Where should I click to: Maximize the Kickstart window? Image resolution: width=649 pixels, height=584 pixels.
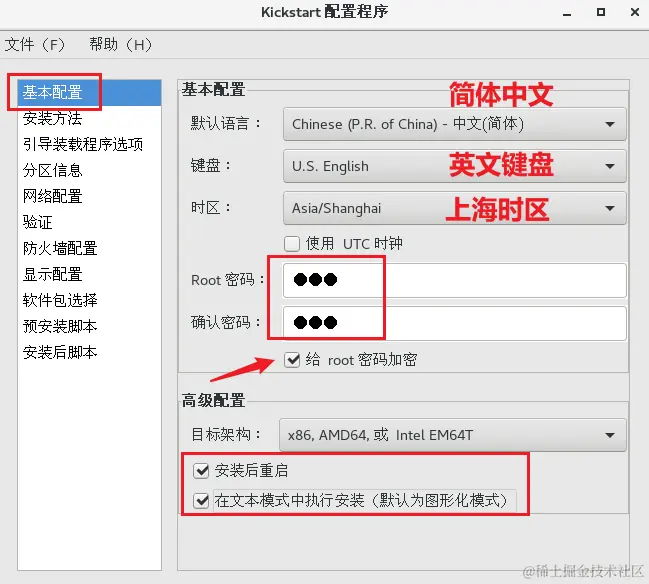601,12
